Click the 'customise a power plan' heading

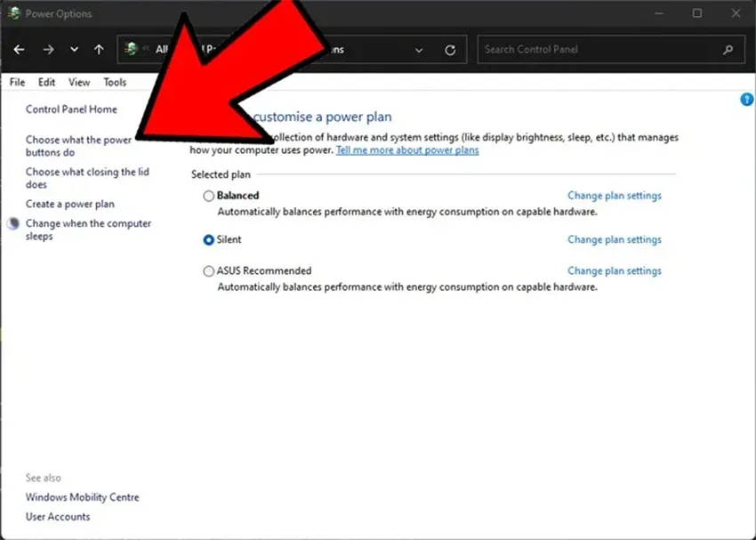[323, 117]
